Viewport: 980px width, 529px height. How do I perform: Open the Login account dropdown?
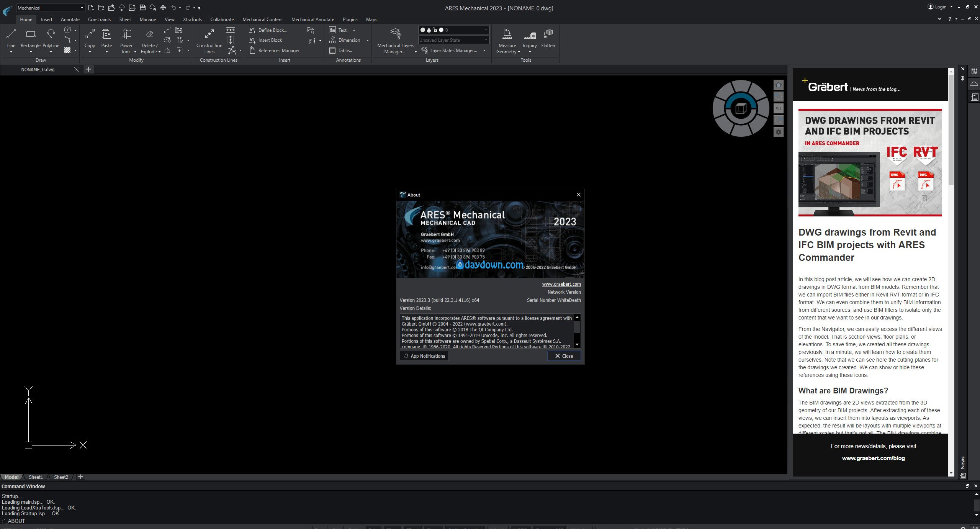point(940,7)
